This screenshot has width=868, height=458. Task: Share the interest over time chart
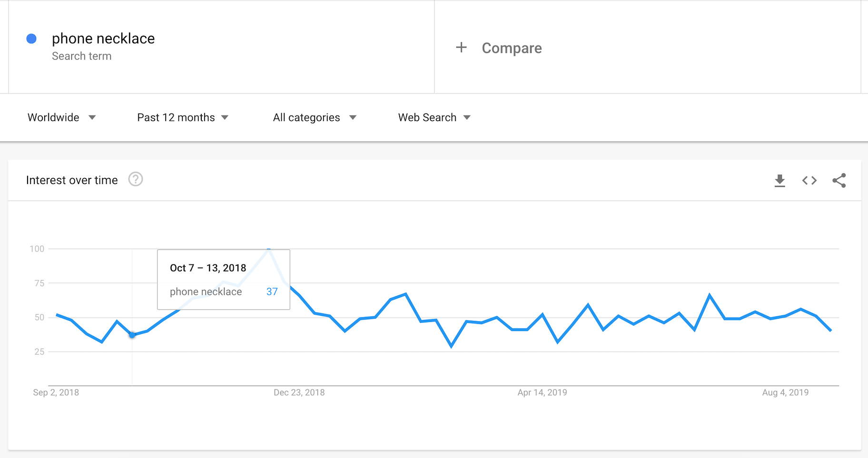click(839, 181)
